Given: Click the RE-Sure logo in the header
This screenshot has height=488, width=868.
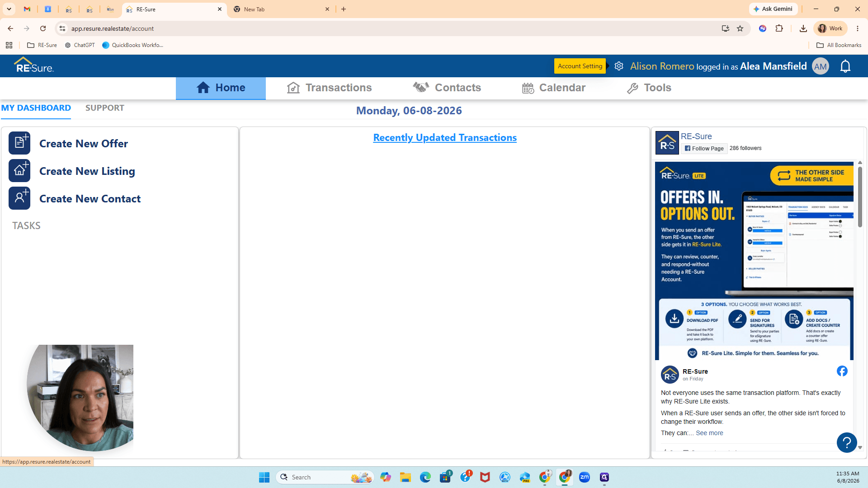Looking at the screenshot, I should point(34,66).
